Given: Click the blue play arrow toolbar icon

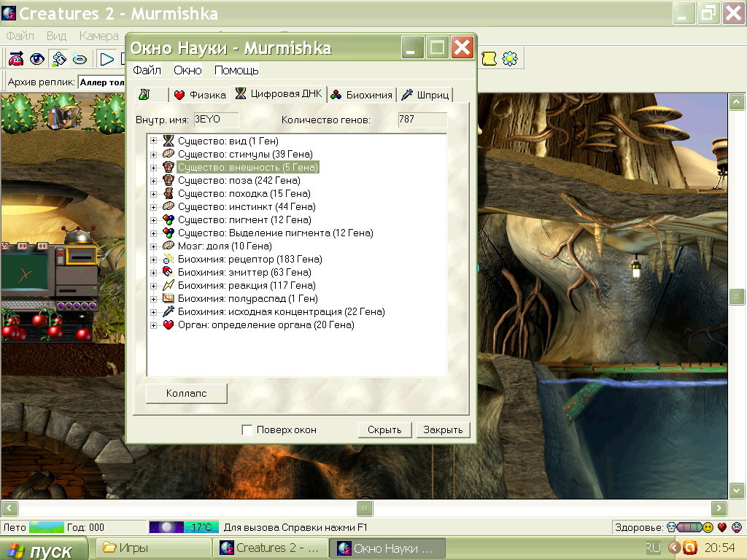Looking at the screenshot, I should click(107, 59).
